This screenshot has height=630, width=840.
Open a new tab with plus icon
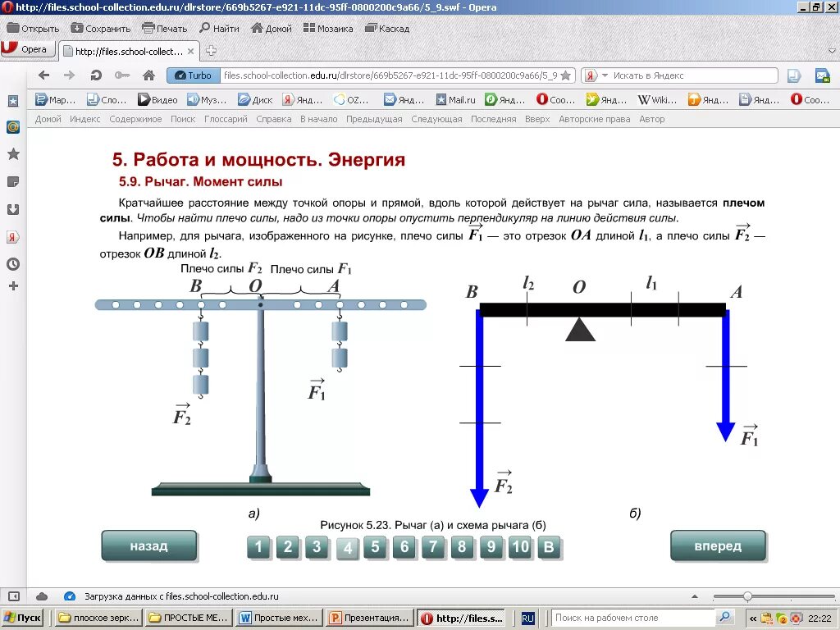[211, 51]
